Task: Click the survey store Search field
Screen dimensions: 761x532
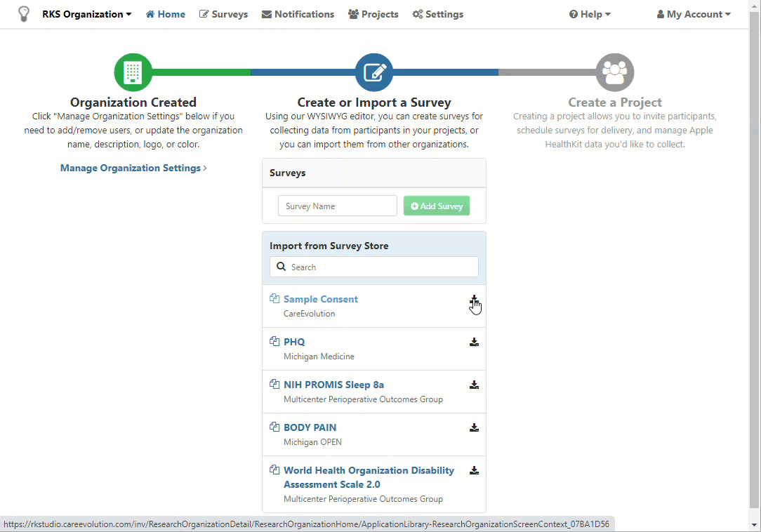Action: point(374,267)
